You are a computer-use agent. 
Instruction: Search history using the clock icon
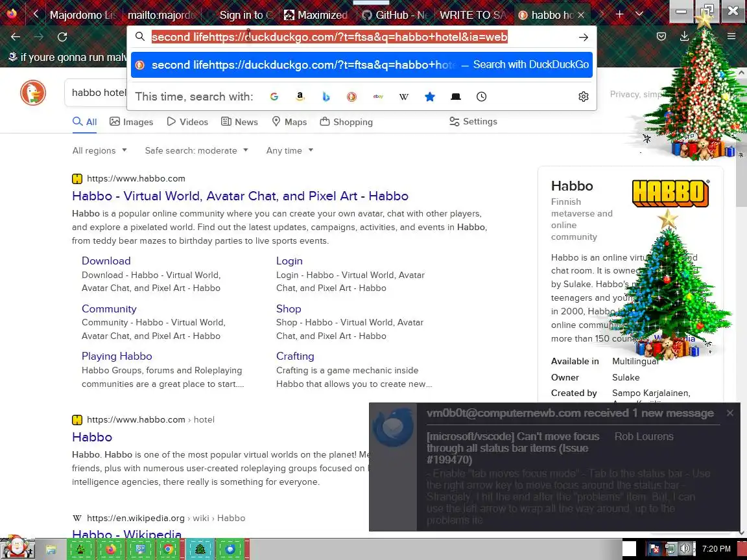tap(482, 97)
